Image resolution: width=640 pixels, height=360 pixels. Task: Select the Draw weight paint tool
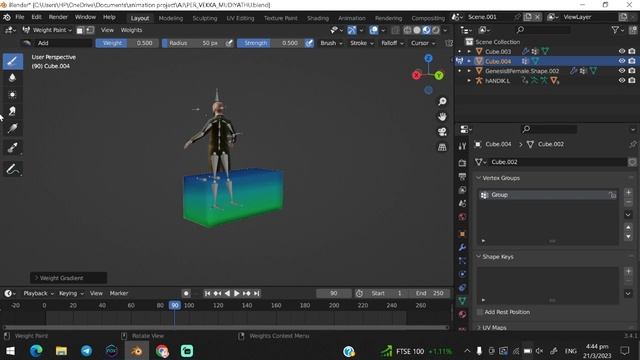(13, 61)
